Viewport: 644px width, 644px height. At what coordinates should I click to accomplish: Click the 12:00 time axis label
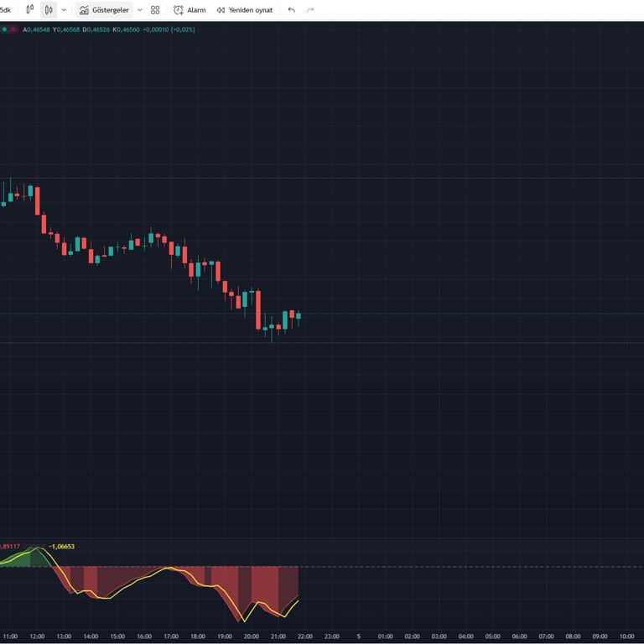coord(37,636)
